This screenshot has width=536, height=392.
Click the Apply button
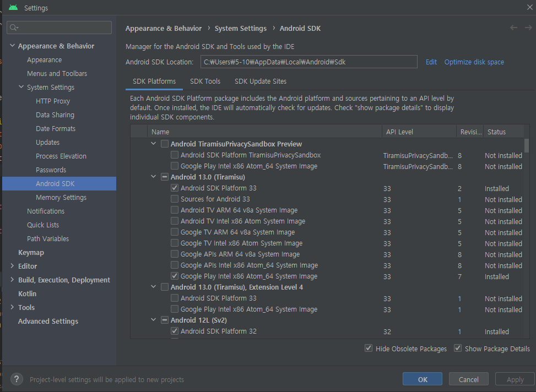pyautogui.click(x=515, y=379)
